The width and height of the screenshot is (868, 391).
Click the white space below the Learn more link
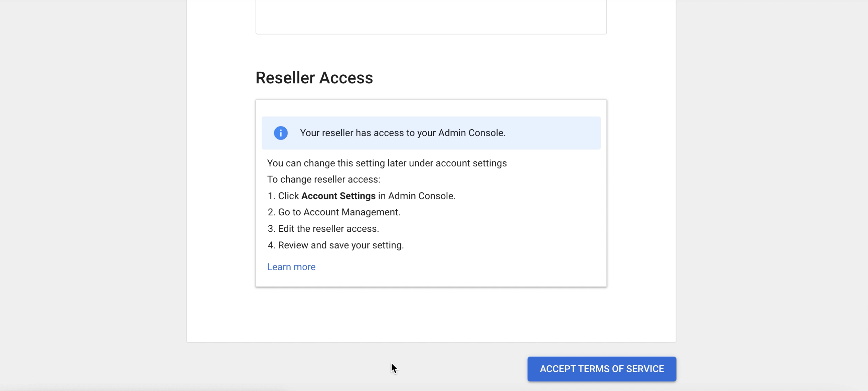[x=431, y=280]
